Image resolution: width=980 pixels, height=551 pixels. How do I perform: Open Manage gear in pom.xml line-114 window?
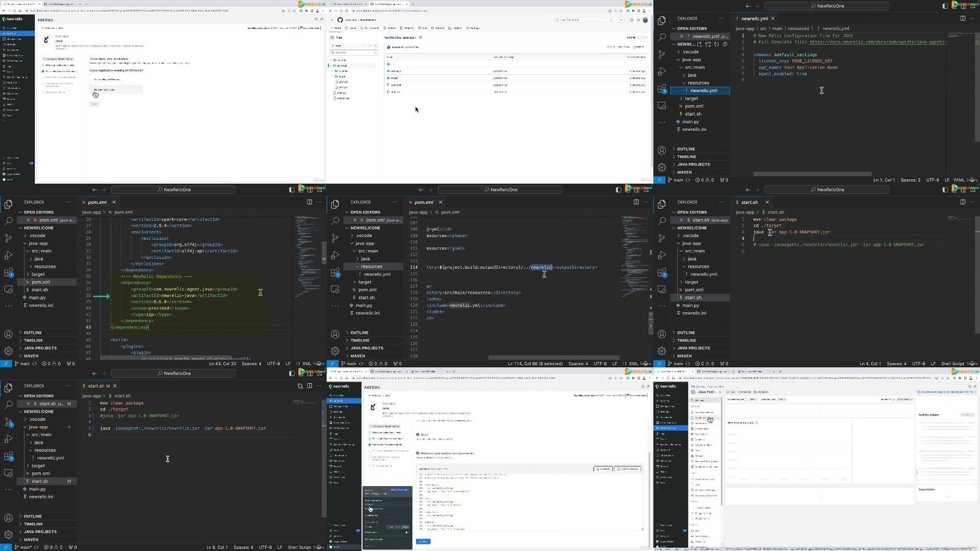click(335, 351)
